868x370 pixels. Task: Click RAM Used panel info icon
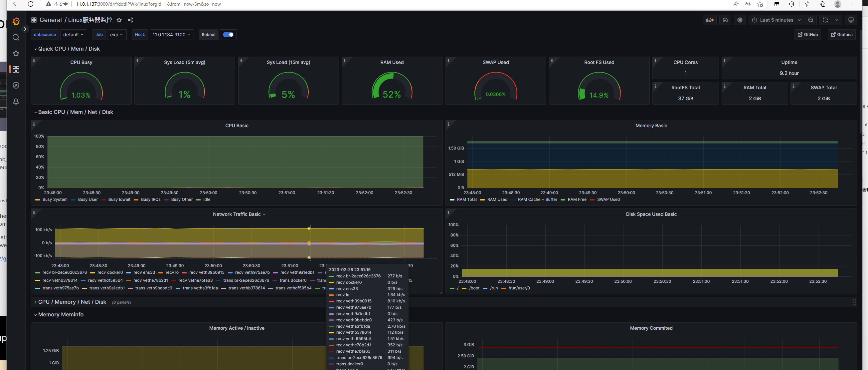point(344,61)
